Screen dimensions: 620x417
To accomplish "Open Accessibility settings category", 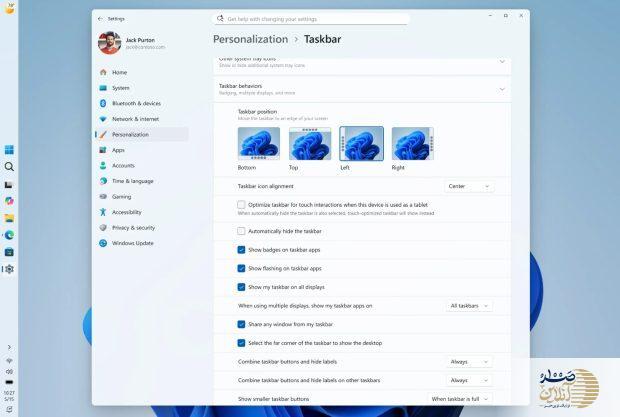I will click(x=142, y=212).
